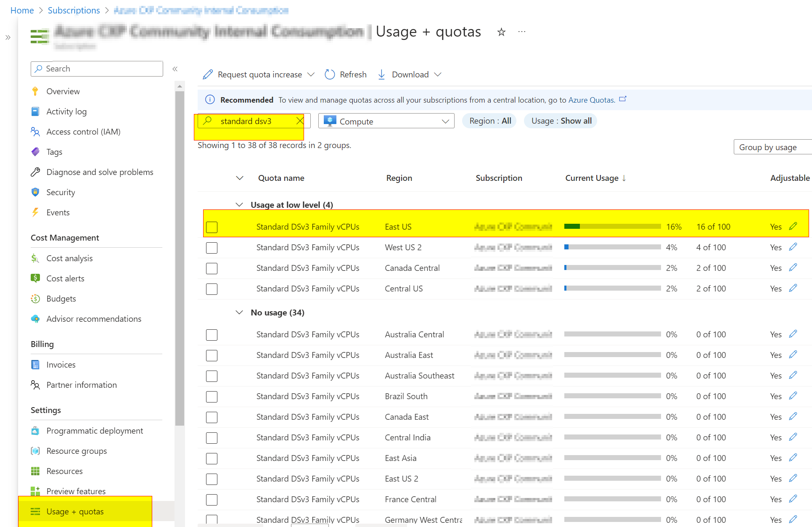Click the Refresh icon in toolbar
Image resolution: width=812 pixels, height=527 pixels.
[330, 74]
